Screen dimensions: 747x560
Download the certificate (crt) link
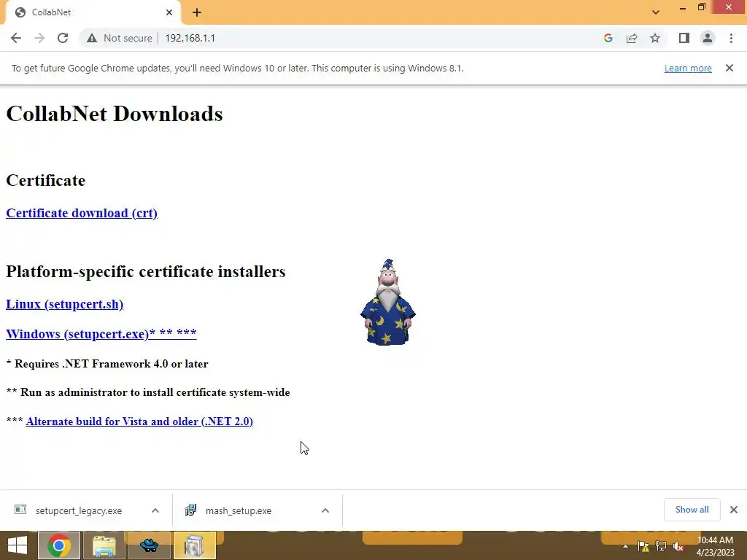coord(82,213)
